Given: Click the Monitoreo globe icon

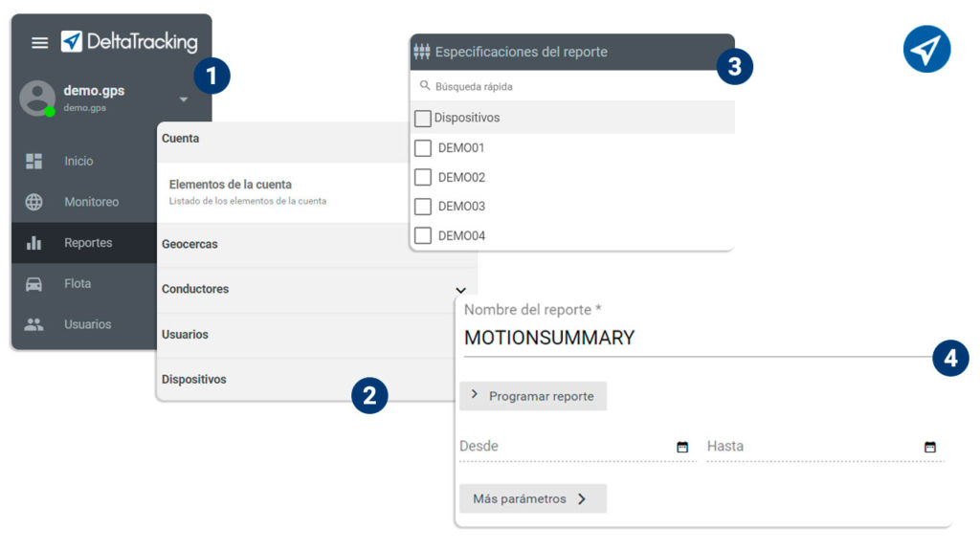Looking at the screenshot, I should [x=33, y=202].
